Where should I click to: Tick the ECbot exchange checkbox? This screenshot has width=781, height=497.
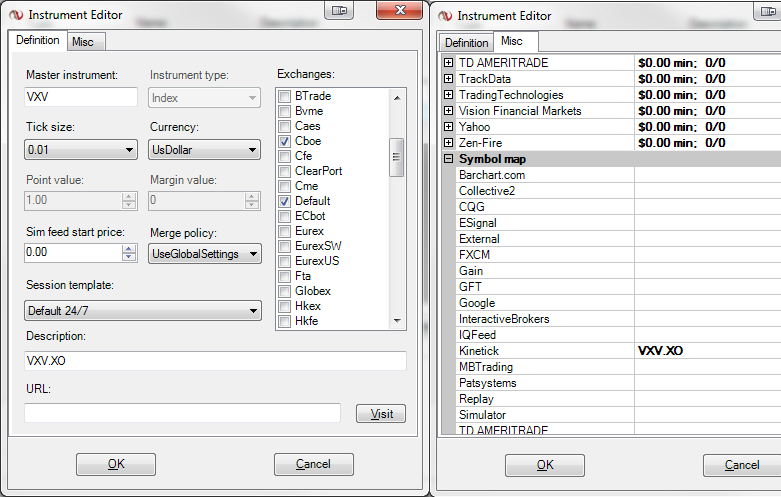284,216
